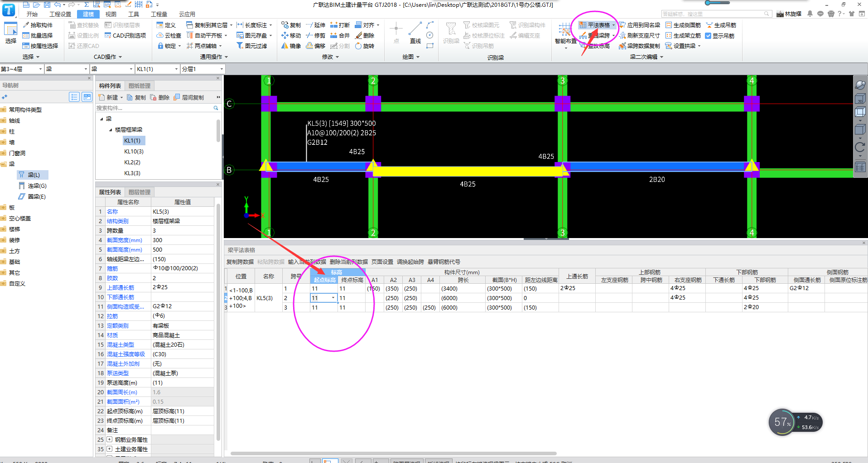Switch to the 开始 ribbon tab
Viewport: 868px width, 463px height.
pos(32,14)
